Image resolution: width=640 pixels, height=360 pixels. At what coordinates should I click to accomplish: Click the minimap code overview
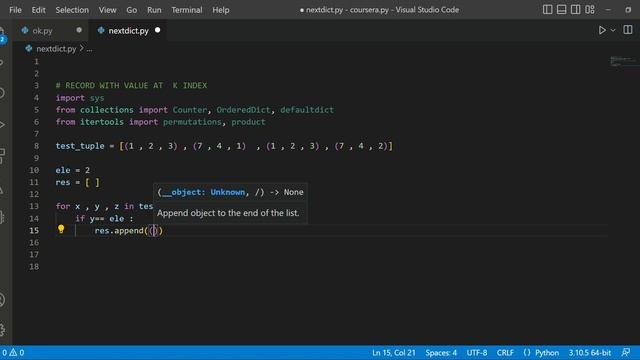pyautogui.click(x=623, y=62)
